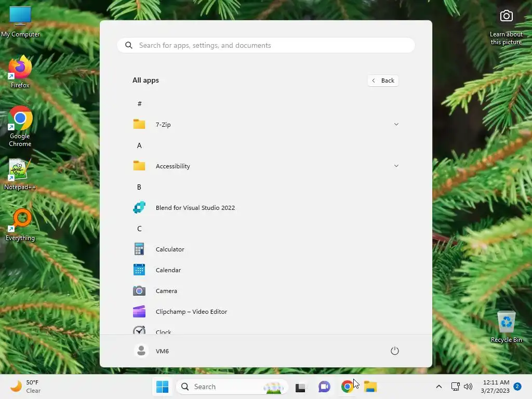Click the magnifier icon in Start search
The width and height of the screenshot is (532, 399).
click(129, 45)
